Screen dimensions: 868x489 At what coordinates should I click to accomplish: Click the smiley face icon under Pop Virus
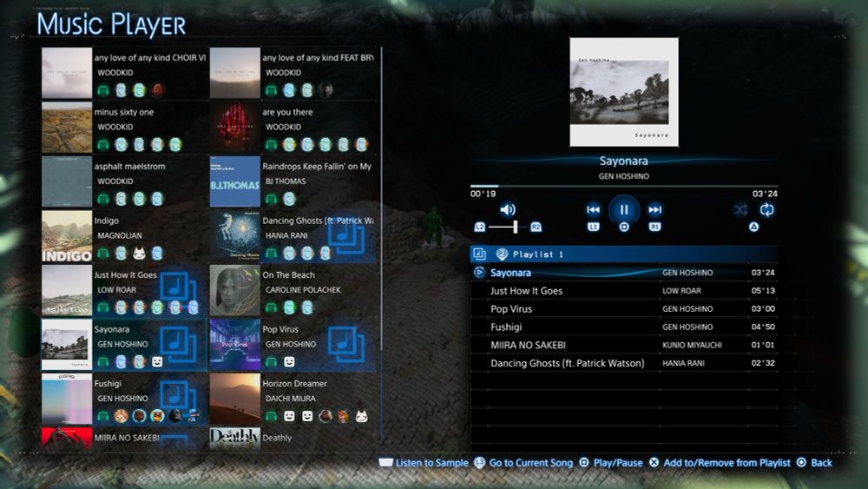coord(289,361)
